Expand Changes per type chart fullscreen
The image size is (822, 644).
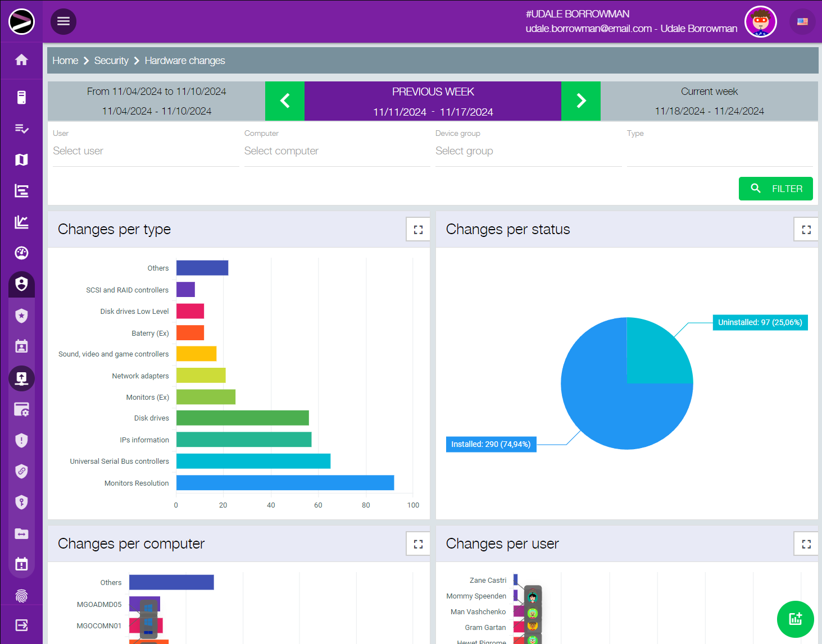[418, 230]
